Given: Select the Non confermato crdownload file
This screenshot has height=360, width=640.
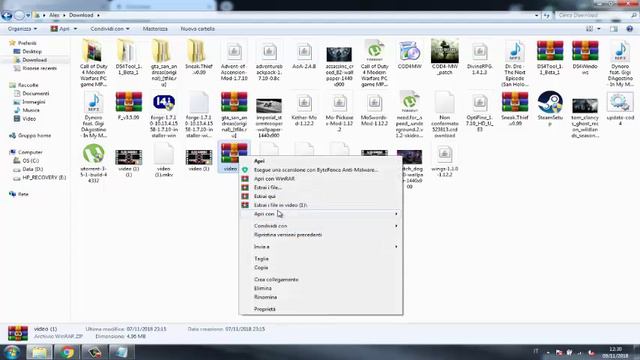Looking at the screenshot, I should (444, 103).
